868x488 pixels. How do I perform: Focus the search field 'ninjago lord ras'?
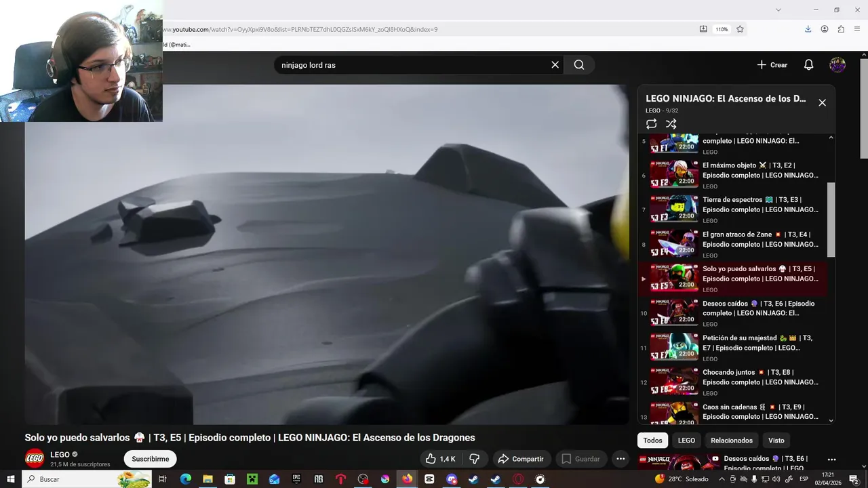tap(414, 65)
